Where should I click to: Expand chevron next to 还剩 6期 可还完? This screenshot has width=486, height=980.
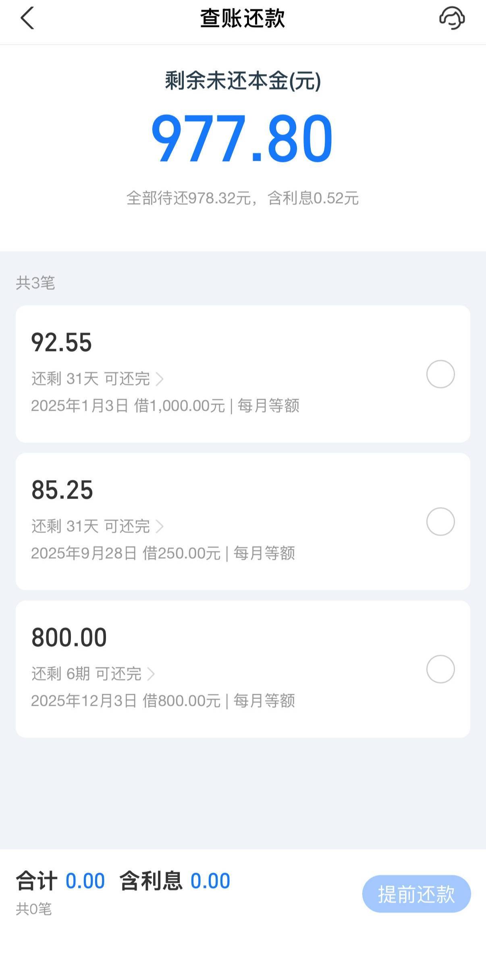pos(151,674)
